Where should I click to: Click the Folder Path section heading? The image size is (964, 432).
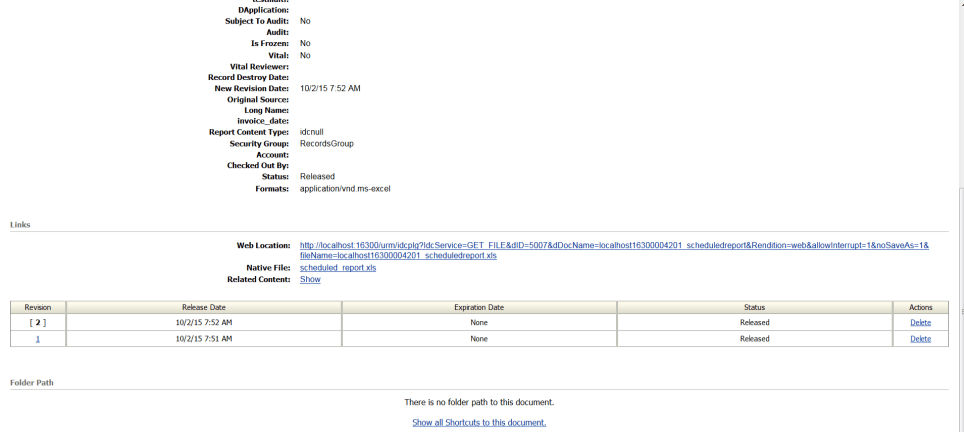(31, 382)
